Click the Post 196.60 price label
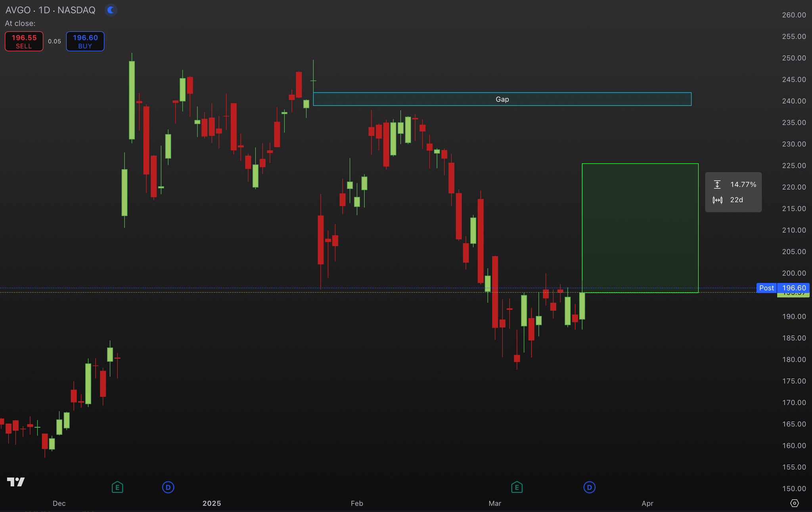812x512 pixels. click(x=783, y=288)
